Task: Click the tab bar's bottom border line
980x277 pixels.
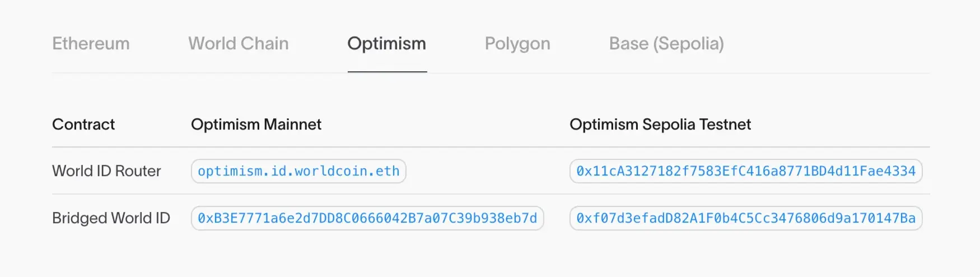Action: click(672, 73)
